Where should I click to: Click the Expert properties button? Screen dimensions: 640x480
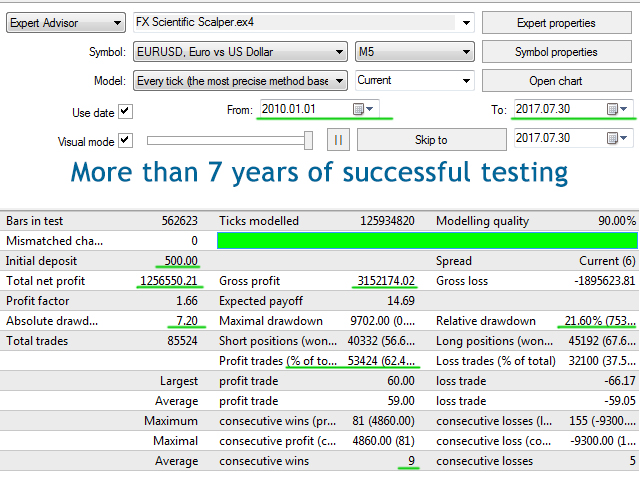pos(556,23)
